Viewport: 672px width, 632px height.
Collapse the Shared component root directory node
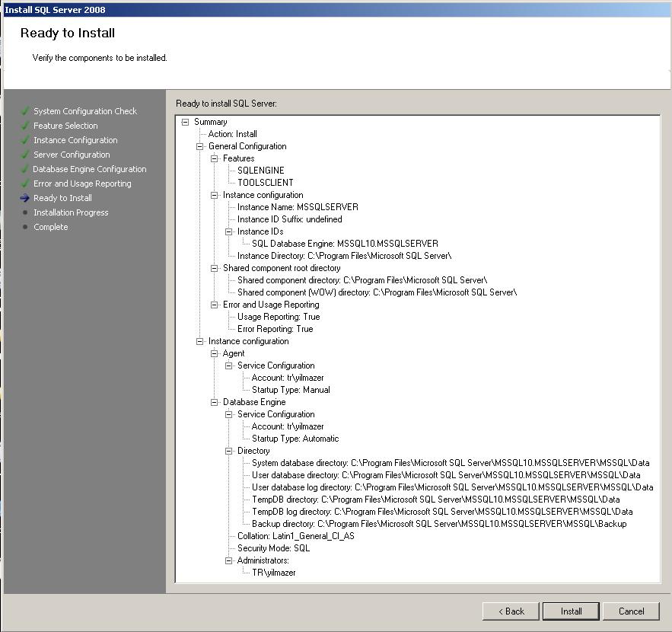pyautogui.click(x=215, y=268)
